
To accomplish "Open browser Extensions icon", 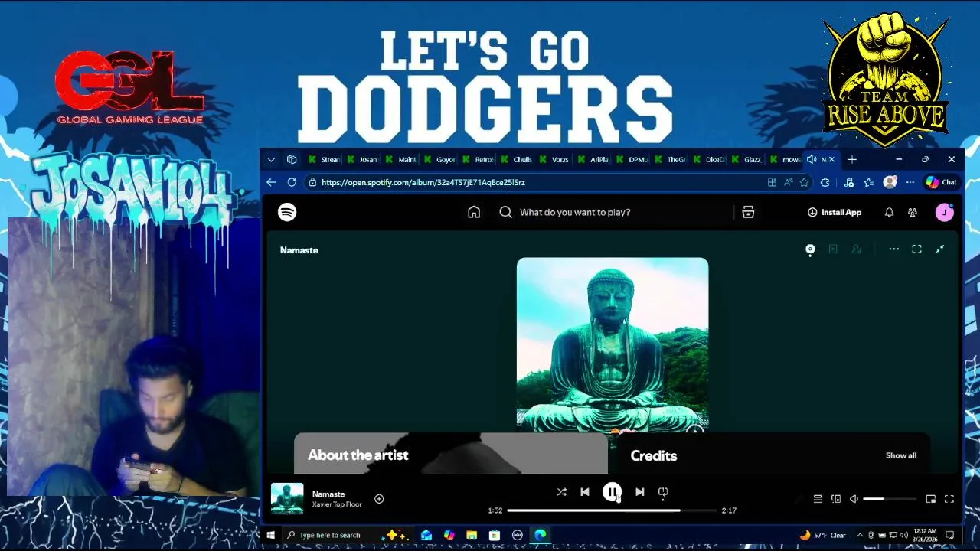I will point(825,182).
